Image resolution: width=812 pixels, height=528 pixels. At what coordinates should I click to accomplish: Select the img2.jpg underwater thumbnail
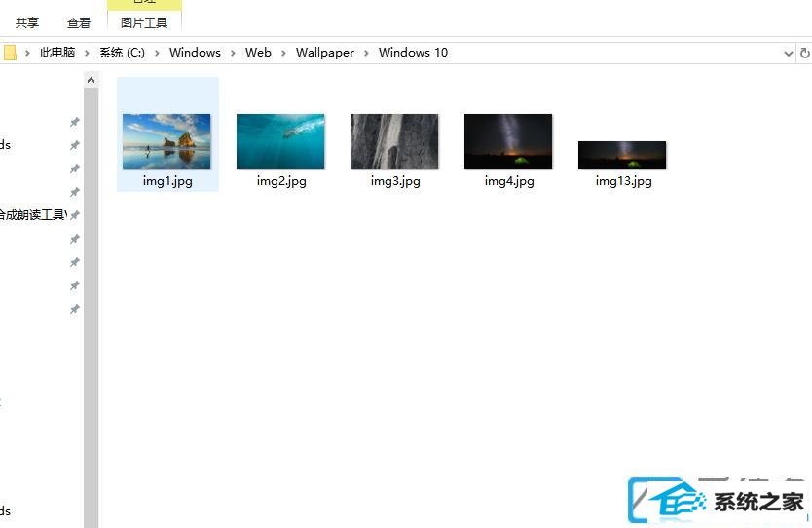[x=280, y=141]
